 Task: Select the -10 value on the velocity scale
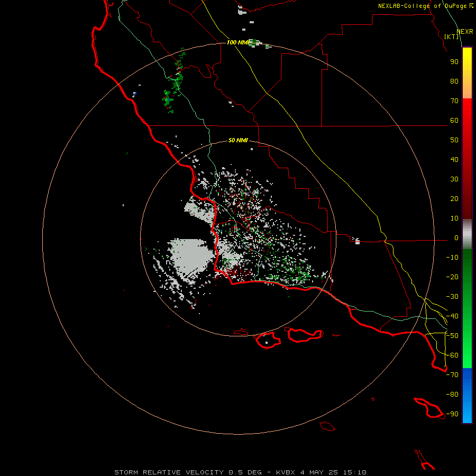pos(452,258)
